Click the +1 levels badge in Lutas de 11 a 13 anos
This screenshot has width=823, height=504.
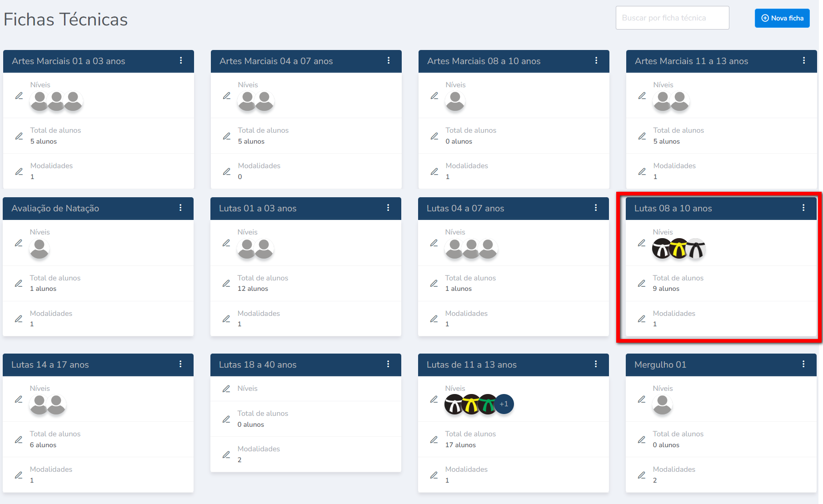tap(504, 404)
